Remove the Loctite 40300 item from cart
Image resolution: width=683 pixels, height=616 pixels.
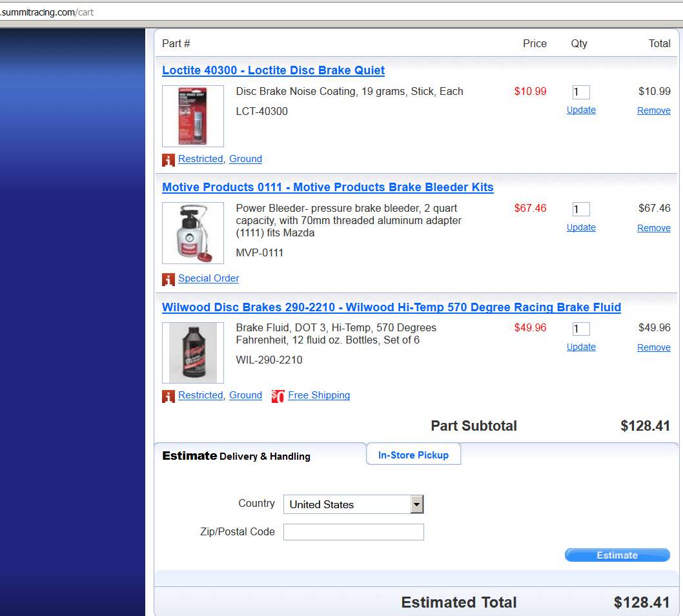pyautogui.click(x=653, y=110)
